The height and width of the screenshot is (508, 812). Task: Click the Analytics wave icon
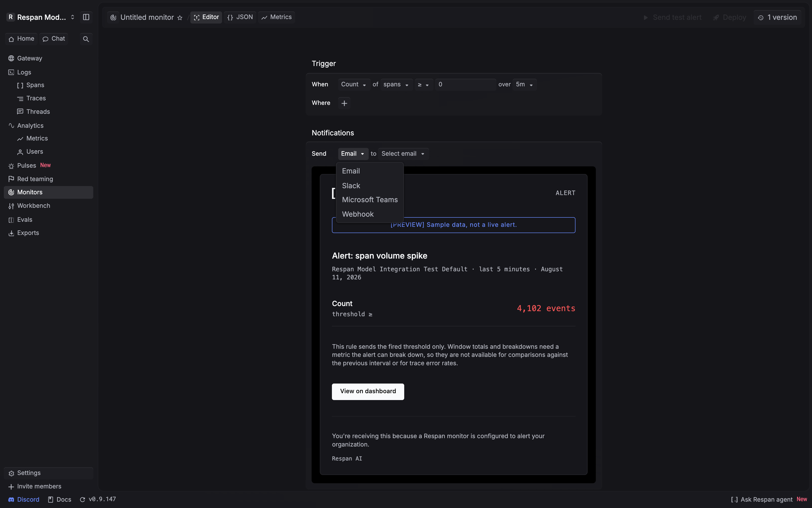click(11, 126)
